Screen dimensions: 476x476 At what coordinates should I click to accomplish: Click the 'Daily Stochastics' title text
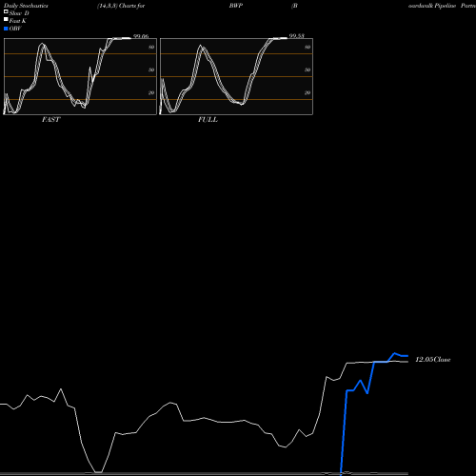[x=26, y=6]
